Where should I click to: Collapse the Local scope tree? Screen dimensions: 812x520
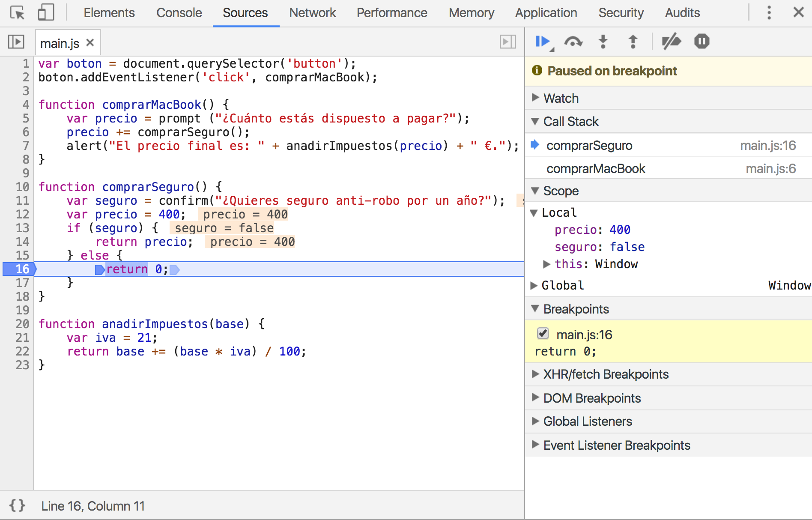click(x=534, y=213)
